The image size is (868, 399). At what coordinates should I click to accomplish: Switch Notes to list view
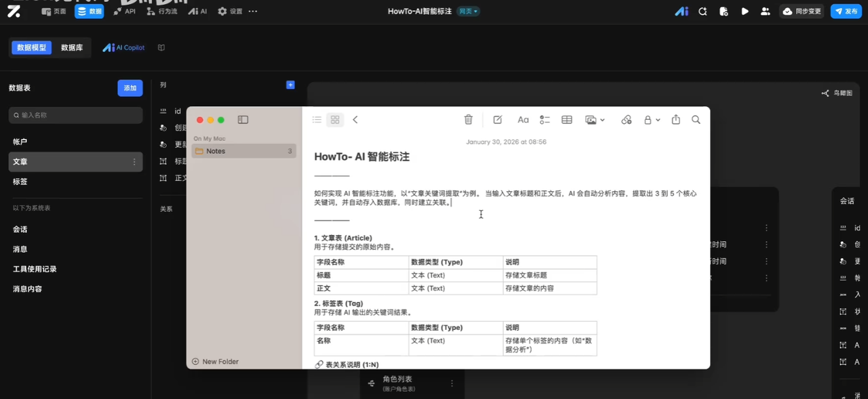pos(317,120)
